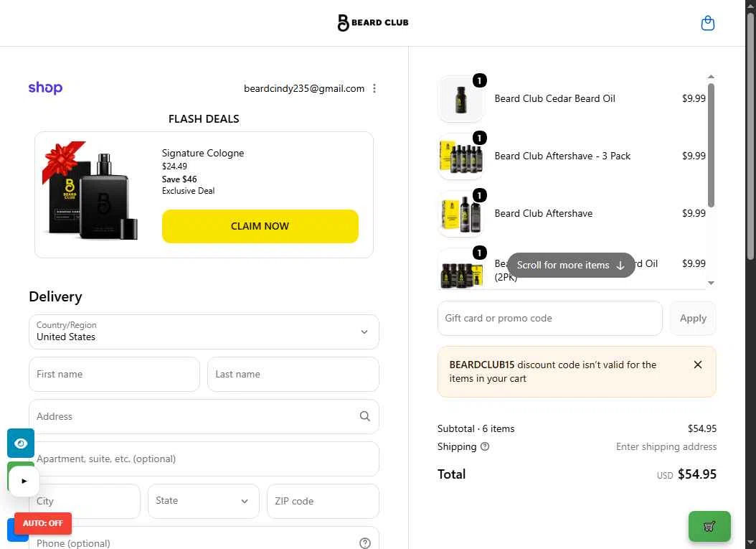The image size is (756, 549).
Task: Click the cart list scroll down arrow
Action: (711, 283)
